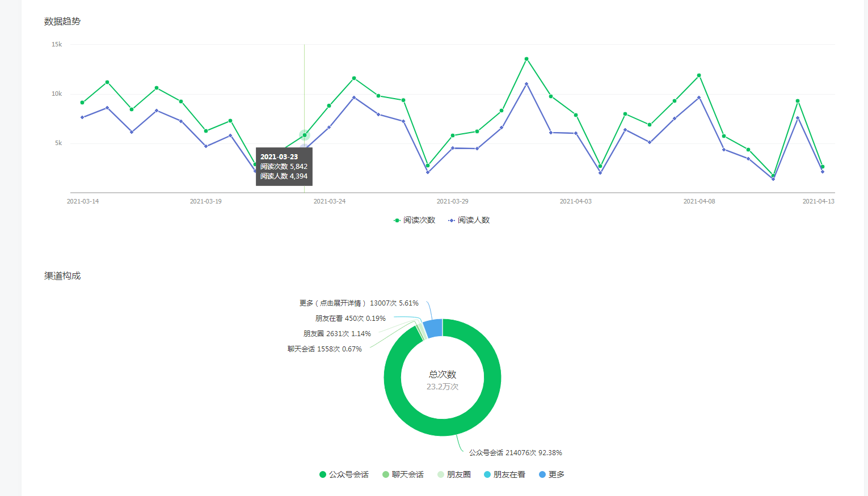The height and width of the screenshot is (496, 868).
Task: Click the 2021-03-23 tooltip date header
Action: pyautogui.click(x=279, y=157)
